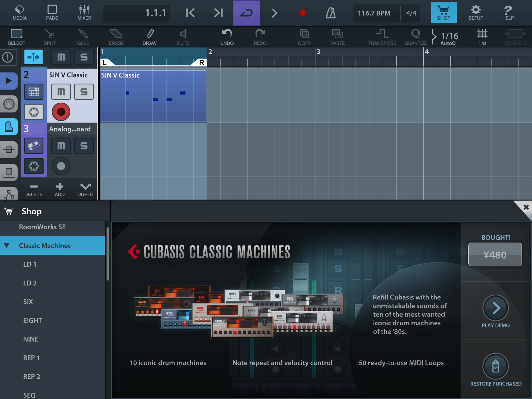The width and height of the screenshot is (532, 399).
Task: Solo the SIN V Classic track
Action: pos(84,92)
